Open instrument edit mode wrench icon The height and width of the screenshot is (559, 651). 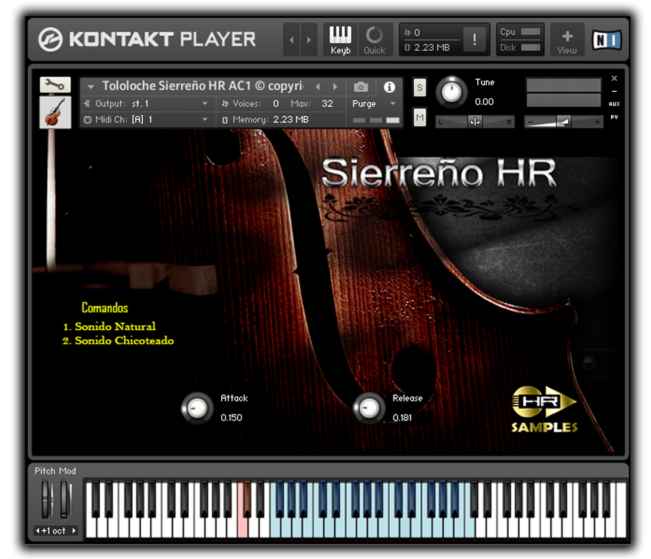coord(55,85)
